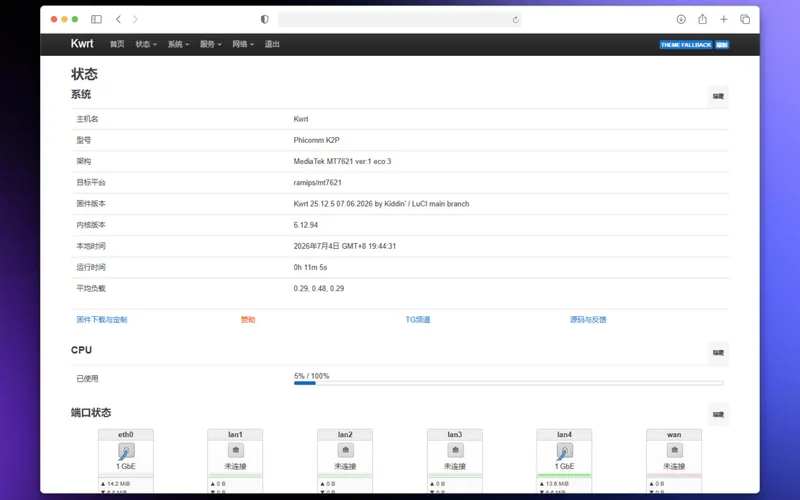
Task: Click the 5% / 100% CPU usage text
Action: pyautogui.click(x=312, y=376)
